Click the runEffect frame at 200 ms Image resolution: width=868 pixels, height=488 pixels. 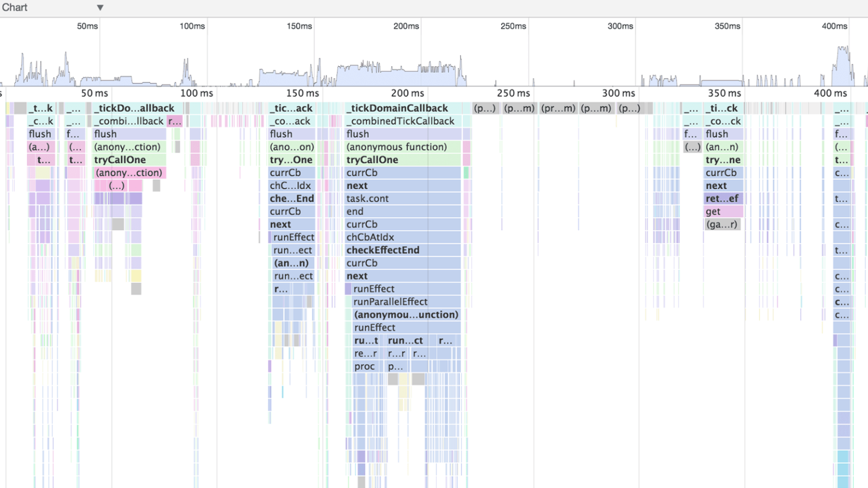pyautogui.click(x=374, y=289)
